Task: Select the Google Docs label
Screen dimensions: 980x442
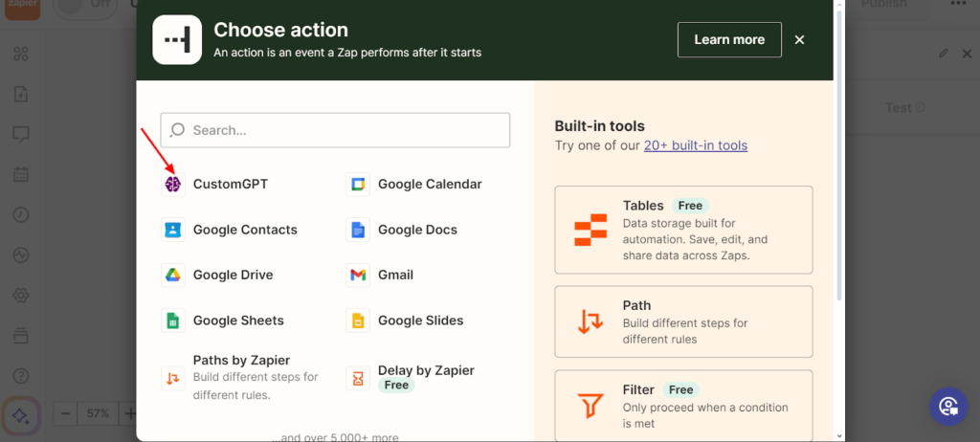Action: [417, 230]
